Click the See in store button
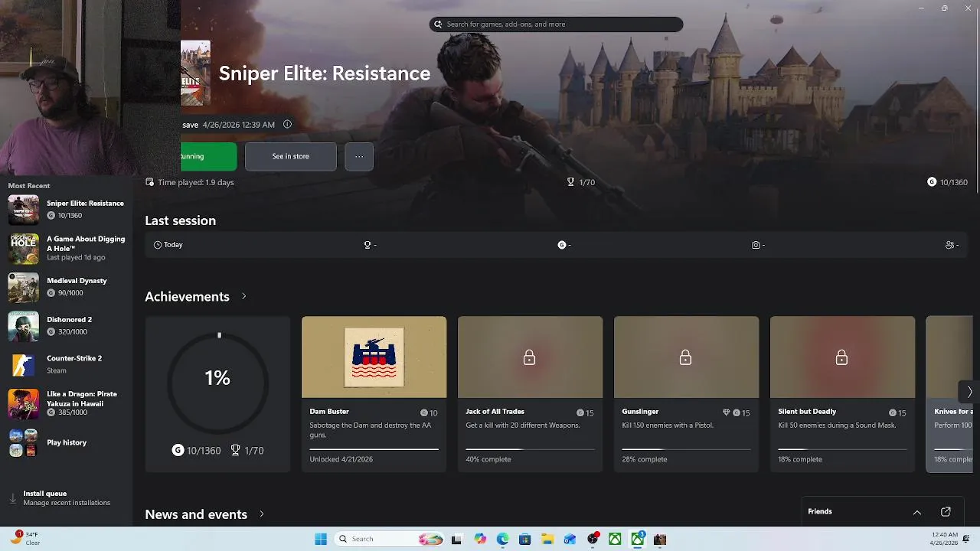The height and width of the screenshot is (551, 980). 290,156
